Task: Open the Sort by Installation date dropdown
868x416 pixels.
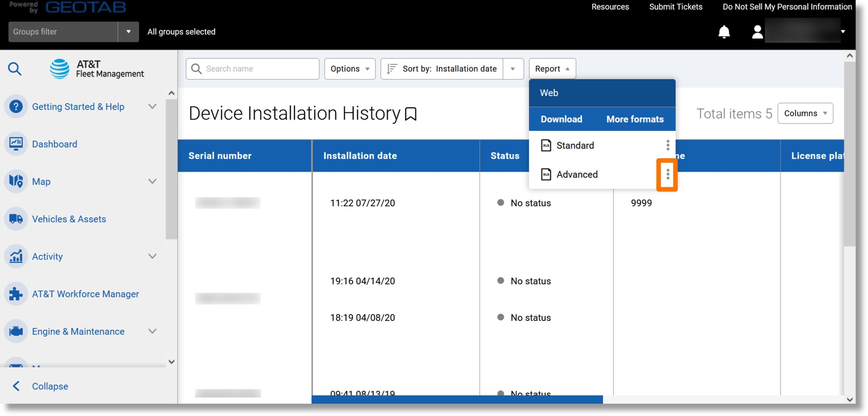Action: coord(512,68)
